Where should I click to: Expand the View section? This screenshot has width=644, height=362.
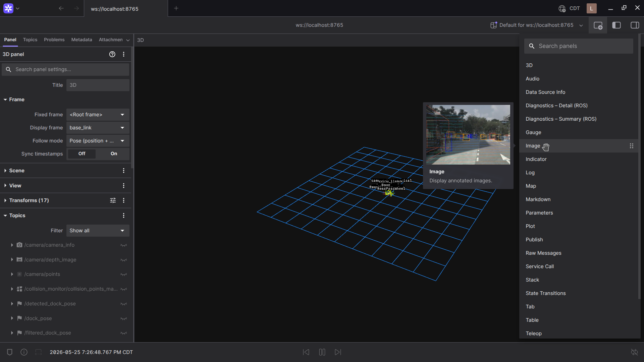(5, 186)
